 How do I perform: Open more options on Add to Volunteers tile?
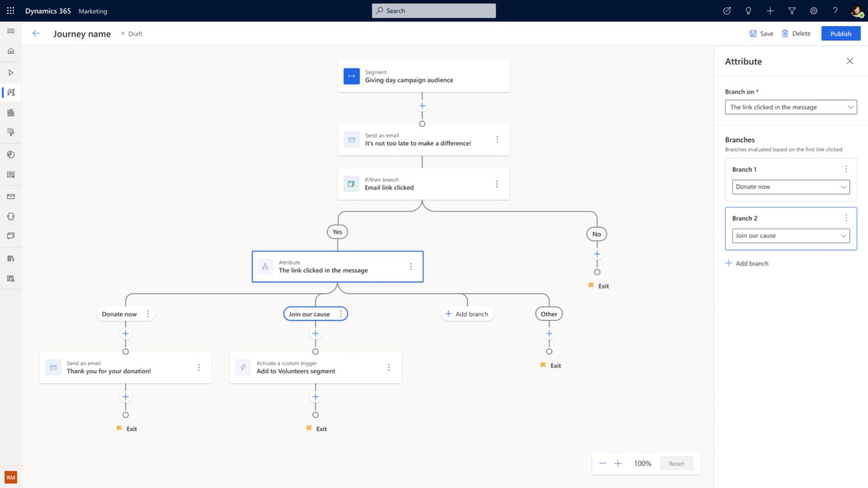click(x=389, y=368)
